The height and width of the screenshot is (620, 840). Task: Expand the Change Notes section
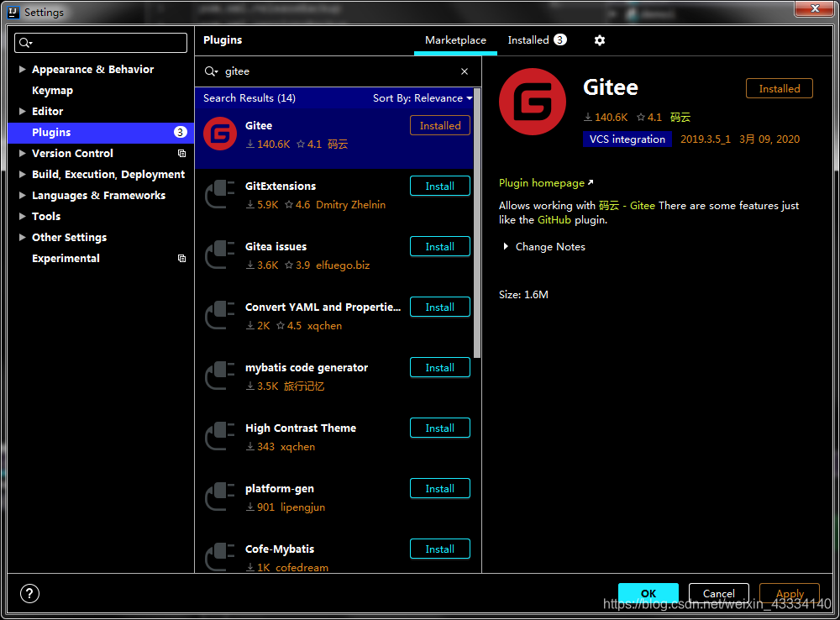[x=505, y=246]
